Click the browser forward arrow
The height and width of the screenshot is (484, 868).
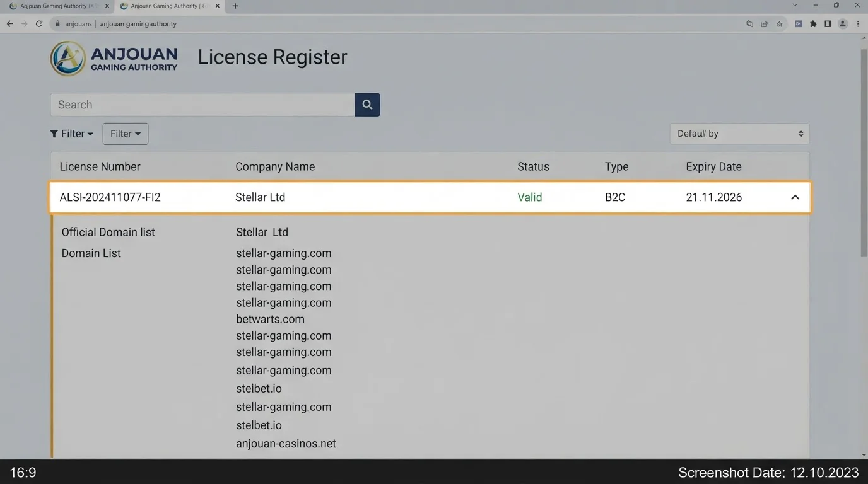coord(24,24)
